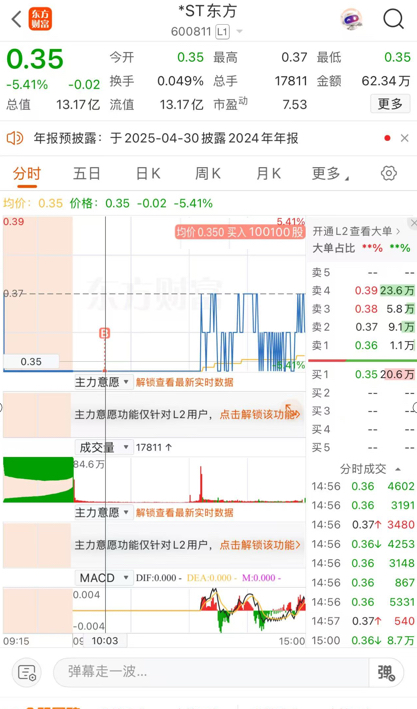Viewport: 417px width, 709px height.
Task: Tap 解锁查看最新实时数据 link below volume chart
Action: point(185,512)
